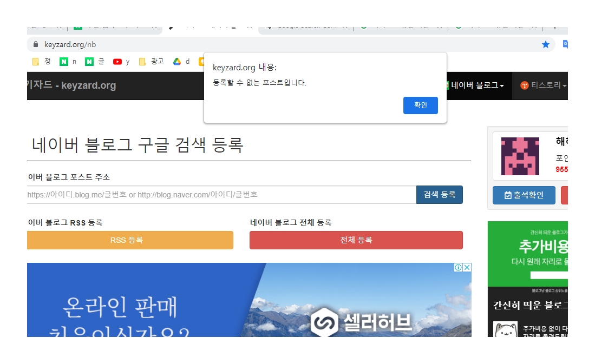The width and height of the screenshot is (595, 364).
Task: Click the 네이버 블로그 전체 등록 label
Action: (291, 223)
